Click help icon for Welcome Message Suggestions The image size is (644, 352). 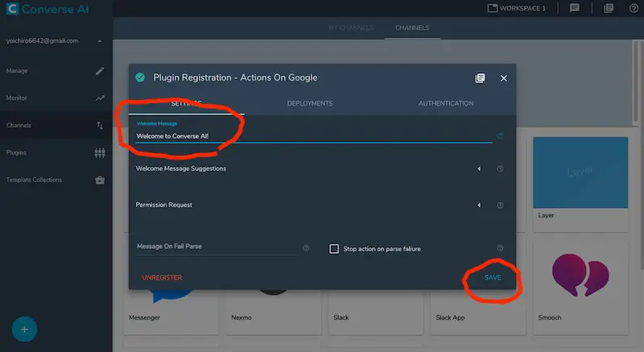point(500,169)
